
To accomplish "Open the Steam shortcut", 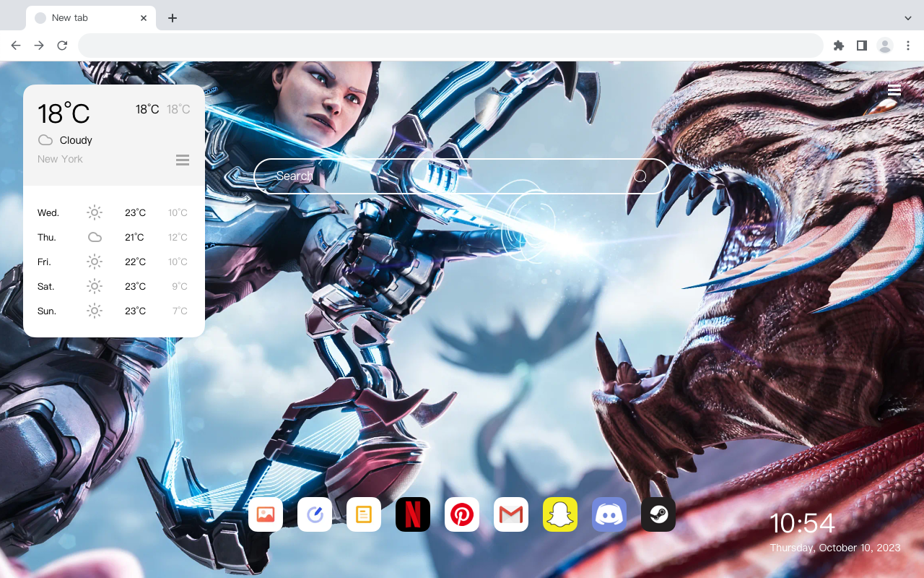I will click(658, 514).
